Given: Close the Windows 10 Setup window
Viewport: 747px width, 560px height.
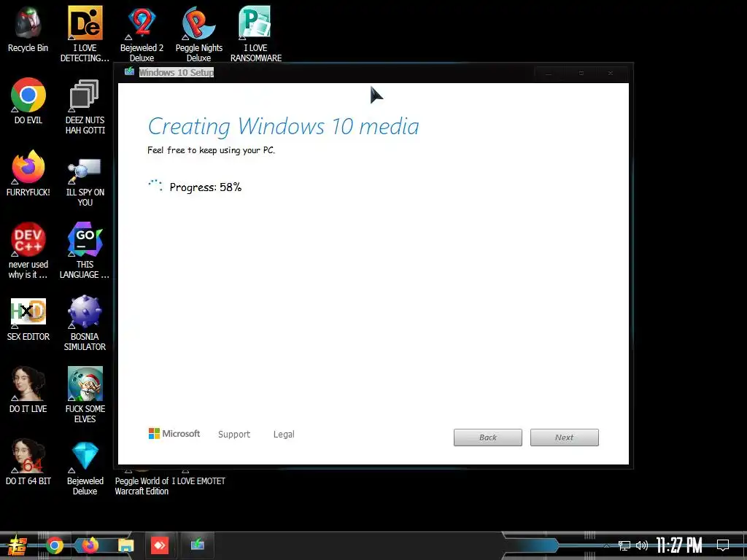Looking at the screenshot, I should (x=611, y=74).
